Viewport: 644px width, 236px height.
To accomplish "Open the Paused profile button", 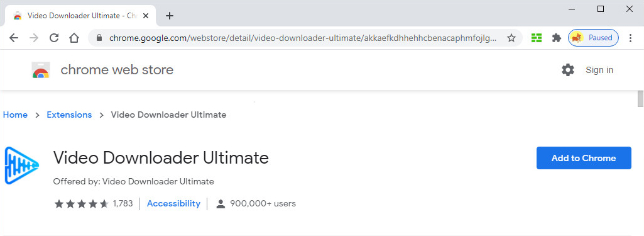I will coord(593,38).
